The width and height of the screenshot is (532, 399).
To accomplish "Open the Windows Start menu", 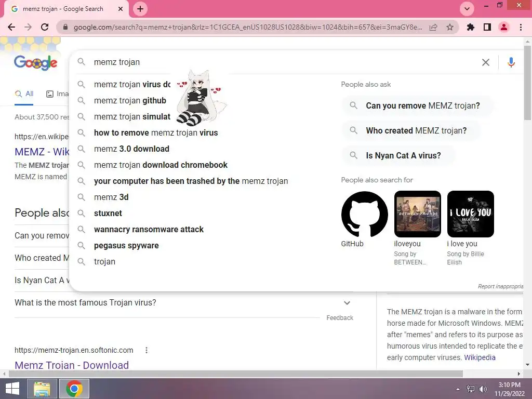I will click(x=12, y=389).
